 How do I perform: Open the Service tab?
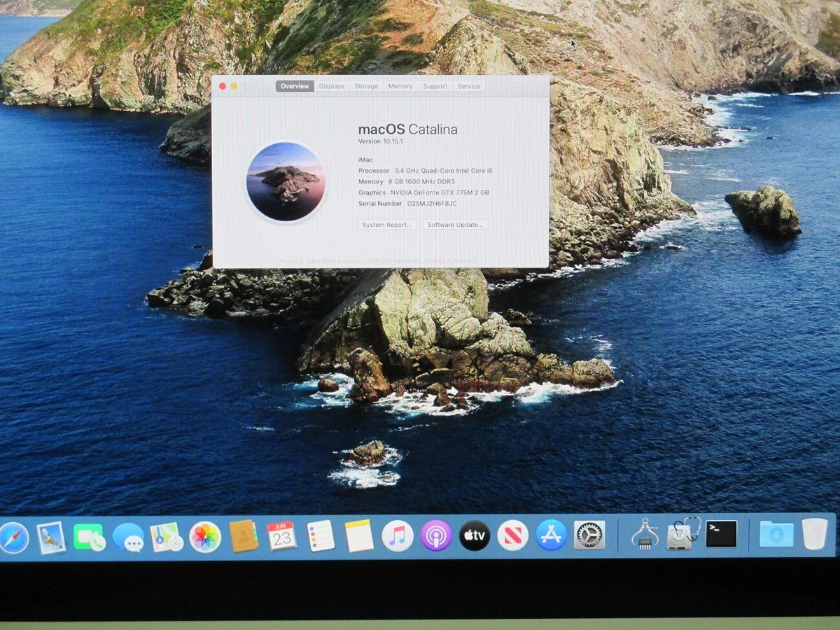point(468,86)
